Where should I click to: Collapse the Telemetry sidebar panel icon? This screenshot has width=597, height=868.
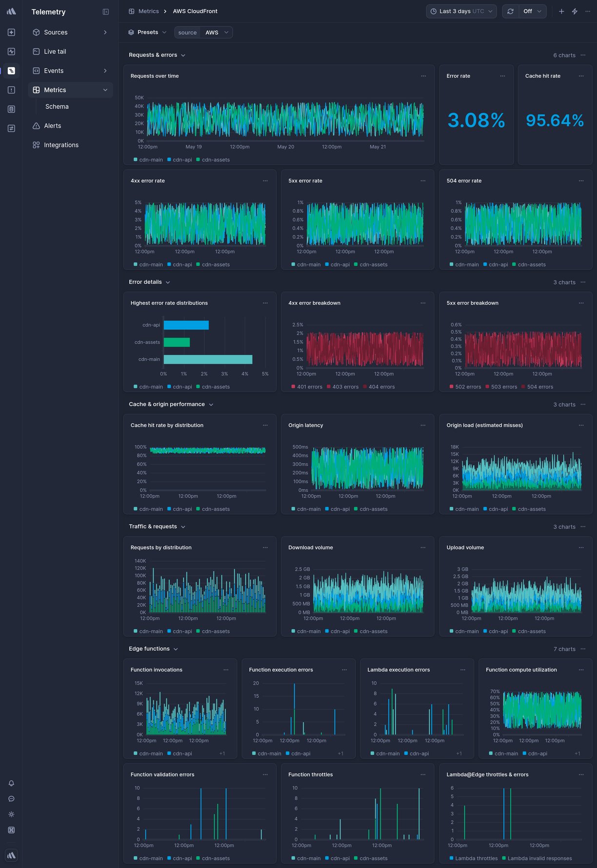106,12
